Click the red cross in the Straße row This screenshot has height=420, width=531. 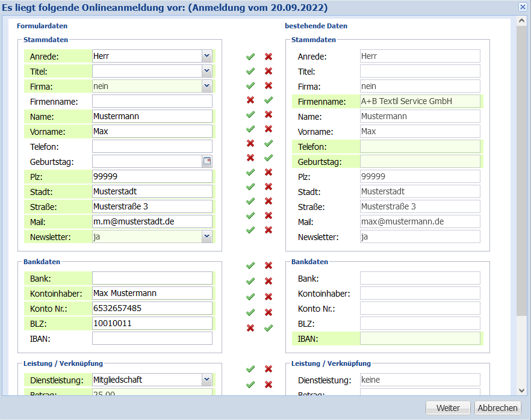(x=269, y=201)
